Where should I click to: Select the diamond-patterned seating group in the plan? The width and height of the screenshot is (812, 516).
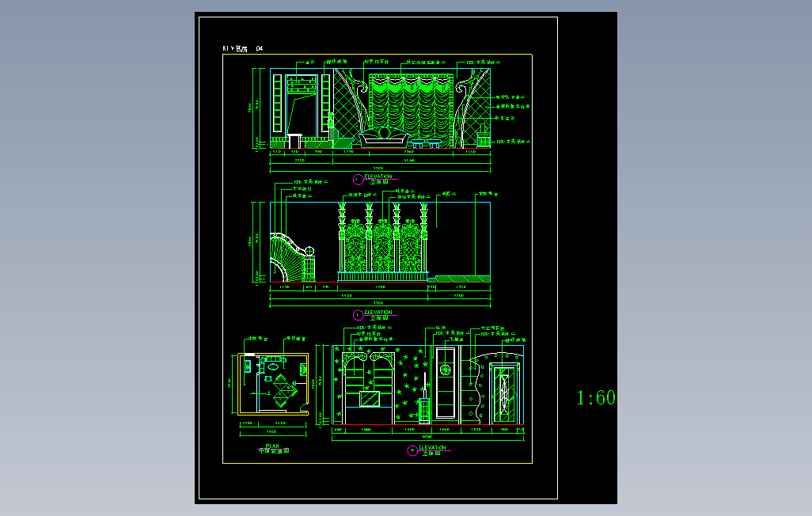(285, 390)
